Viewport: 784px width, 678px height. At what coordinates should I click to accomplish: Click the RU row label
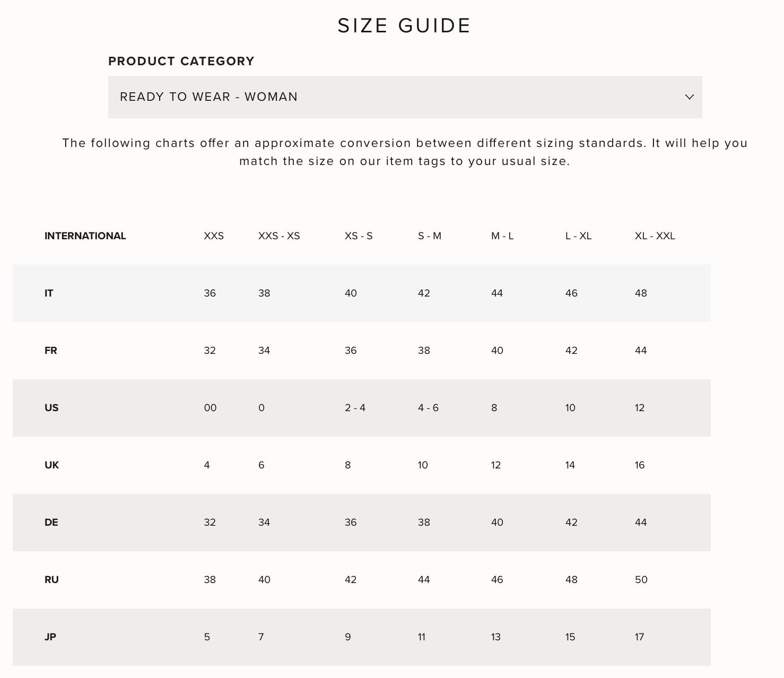[51, 579]
